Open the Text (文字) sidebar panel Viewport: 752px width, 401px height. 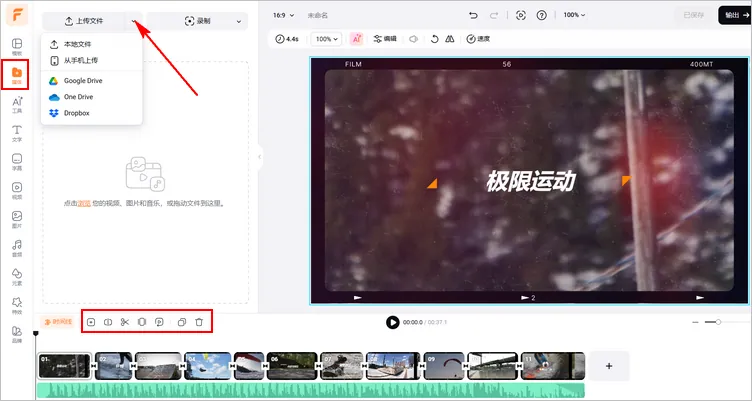(x=17, y=133)
